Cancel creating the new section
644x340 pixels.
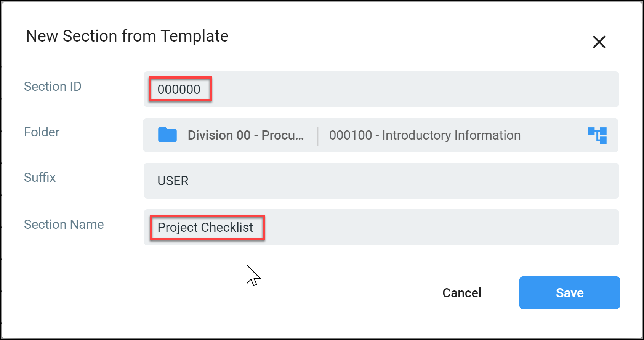coord(462,293)
